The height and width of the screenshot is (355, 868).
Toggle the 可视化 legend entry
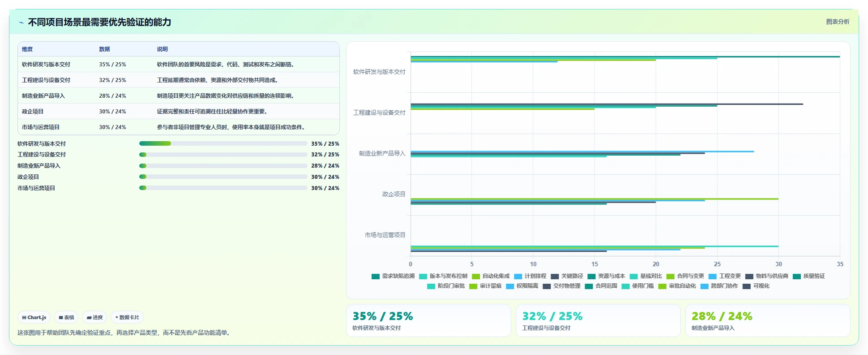(756, 286)
